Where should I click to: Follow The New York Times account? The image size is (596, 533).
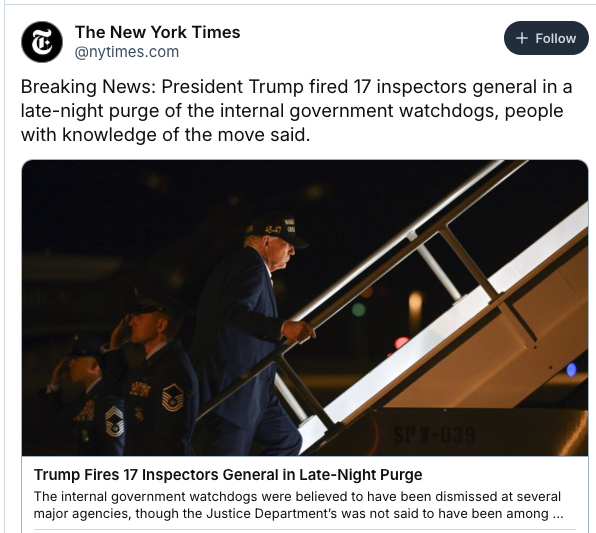click(x=546, y=38)
